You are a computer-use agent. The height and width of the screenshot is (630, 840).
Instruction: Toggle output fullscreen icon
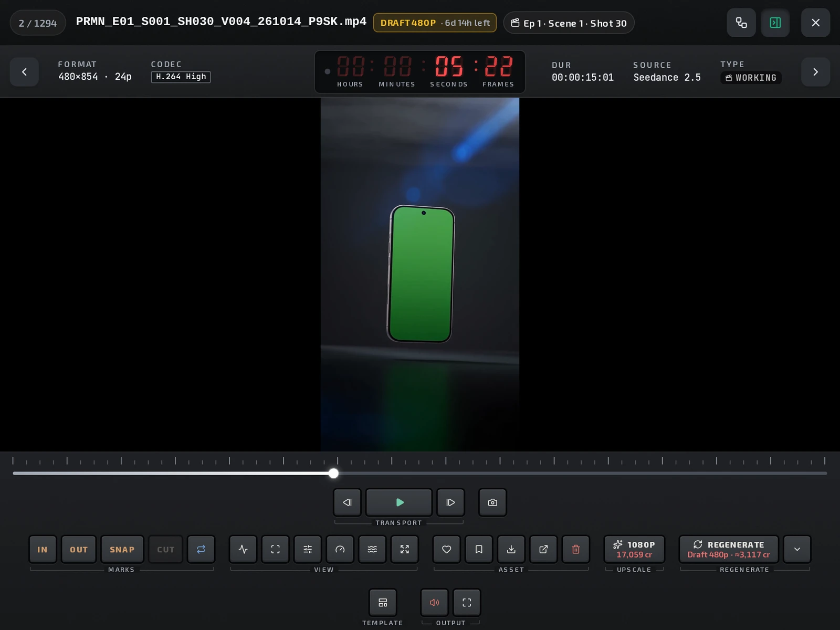[x=467, y=603]
